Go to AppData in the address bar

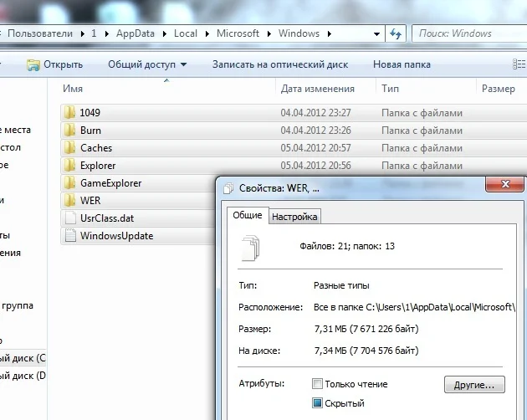click(136, 33)
